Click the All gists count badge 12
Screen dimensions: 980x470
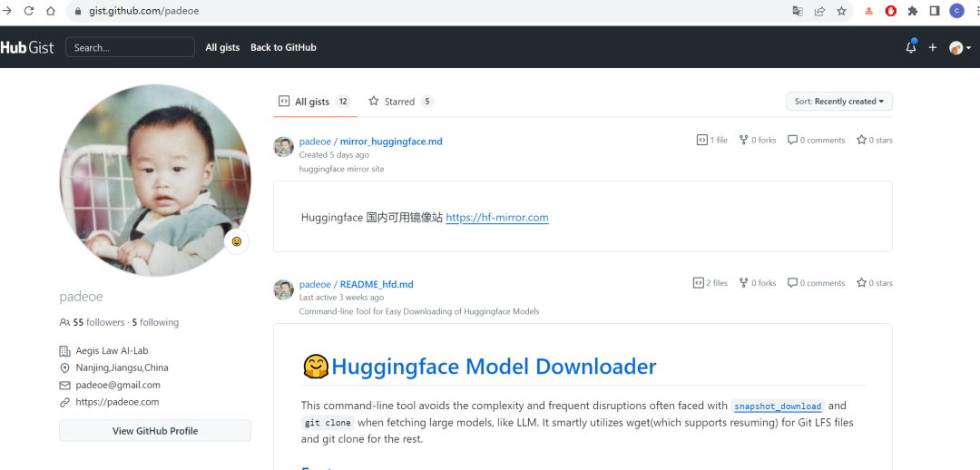(343, 102)
